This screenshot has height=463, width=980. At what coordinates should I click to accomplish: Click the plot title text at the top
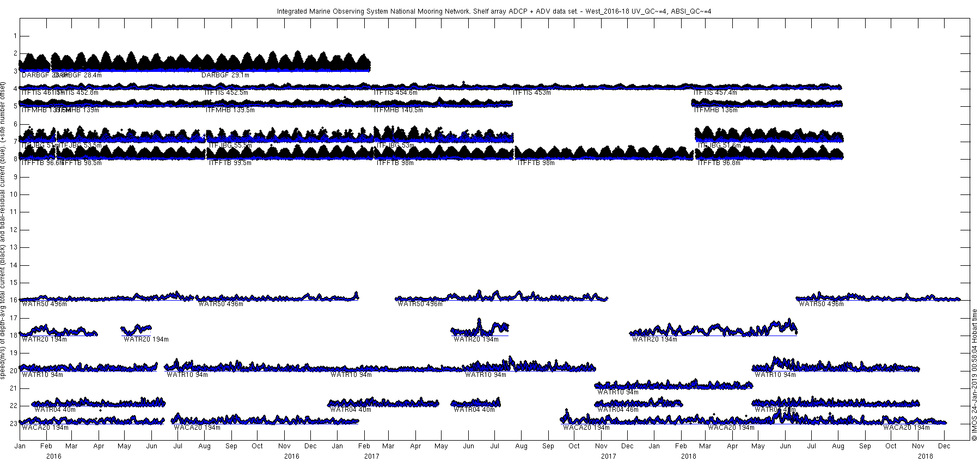494,11
